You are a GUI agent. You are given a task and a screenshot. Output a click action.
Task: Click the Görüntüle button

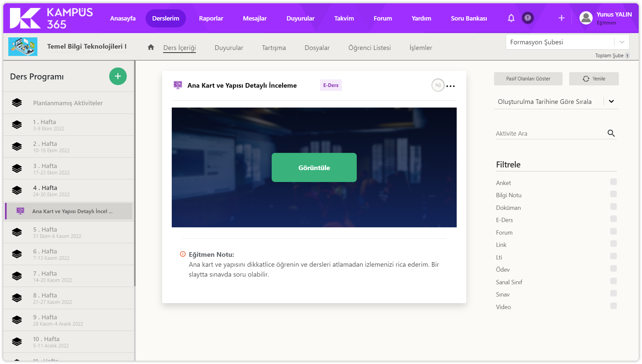[x=314, y=167]
